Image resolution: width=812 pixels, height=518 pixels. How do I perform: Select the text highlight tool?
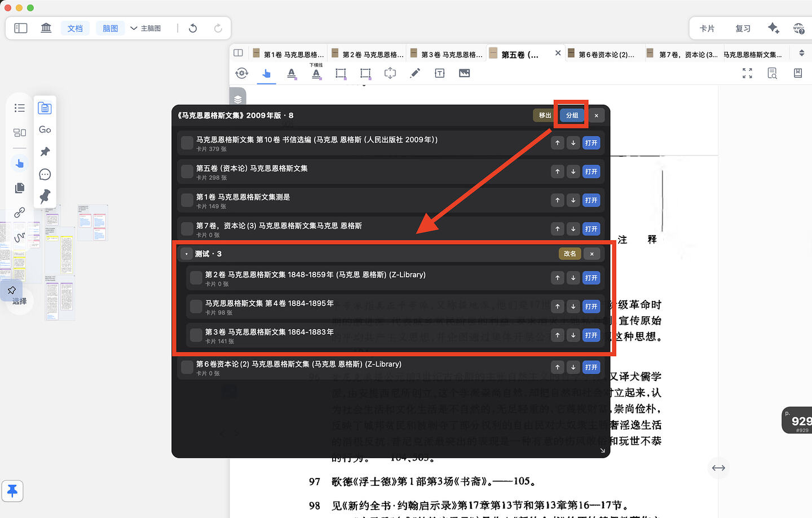coord(292,73)
